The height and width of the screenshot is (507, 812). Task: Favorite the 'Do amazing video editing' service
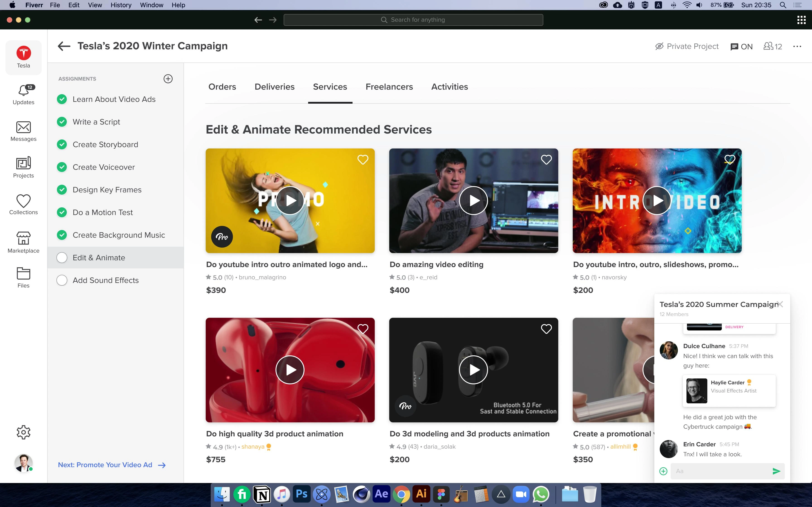(546, 160)
